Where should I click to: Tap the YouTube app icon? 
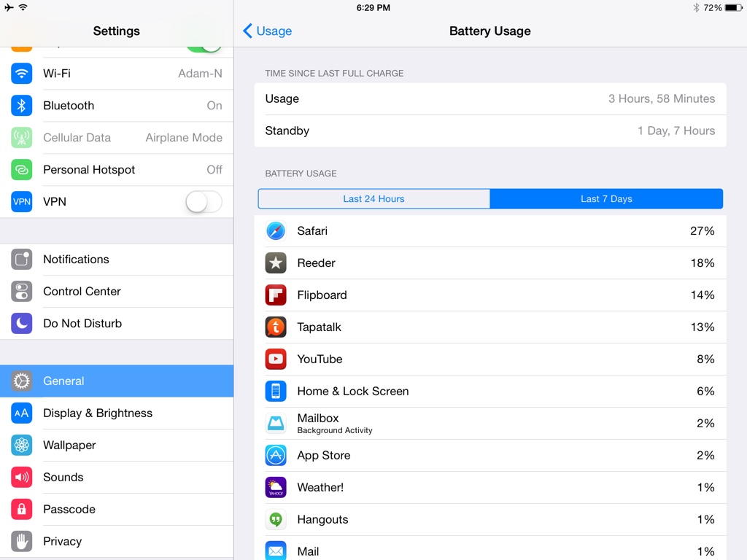(276, 359)
